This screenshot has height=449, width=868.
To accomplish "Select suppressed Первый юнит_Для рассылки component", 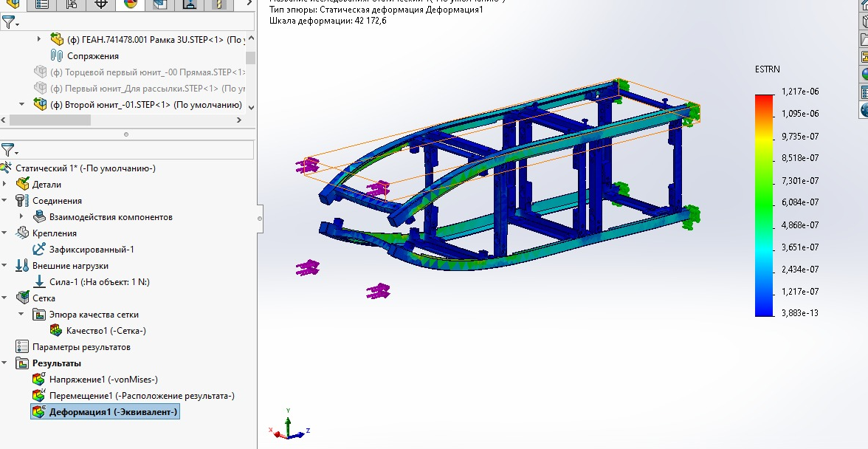I will [x=148, y=89].
